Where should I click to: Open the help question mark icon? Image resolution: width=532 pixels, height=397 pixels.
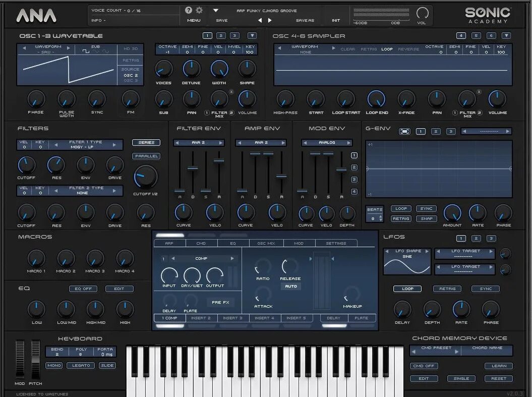pyautogui.click(x=189, y=10)
